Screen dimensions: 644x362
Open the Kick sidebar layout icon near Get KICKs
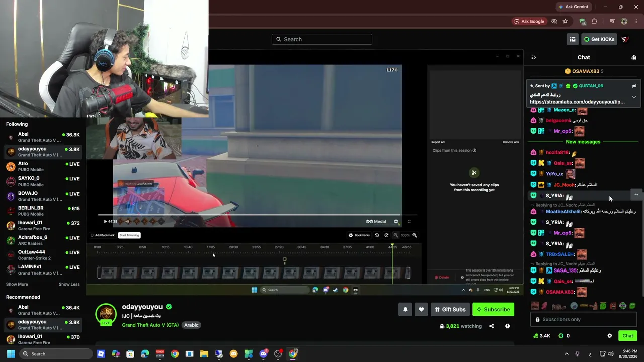click(x=573, y=39)
